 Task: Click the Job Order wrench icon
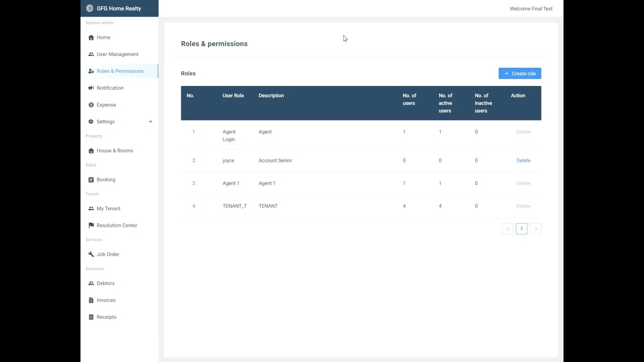(x=91, y=254)
